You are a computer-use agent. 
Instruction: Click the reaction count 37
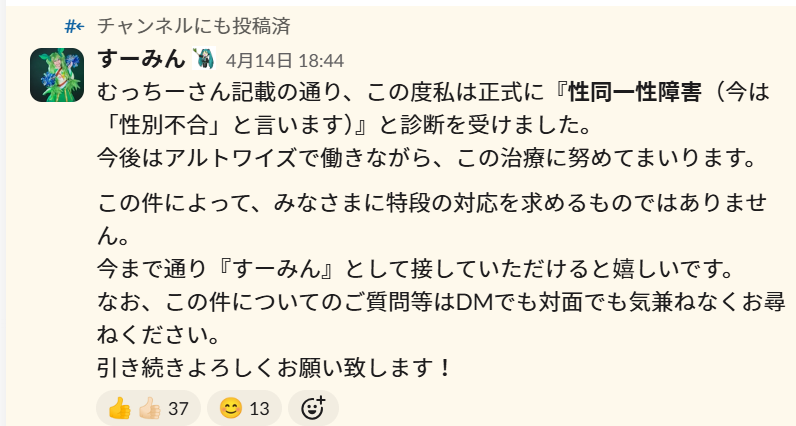[x=178, y=408]
